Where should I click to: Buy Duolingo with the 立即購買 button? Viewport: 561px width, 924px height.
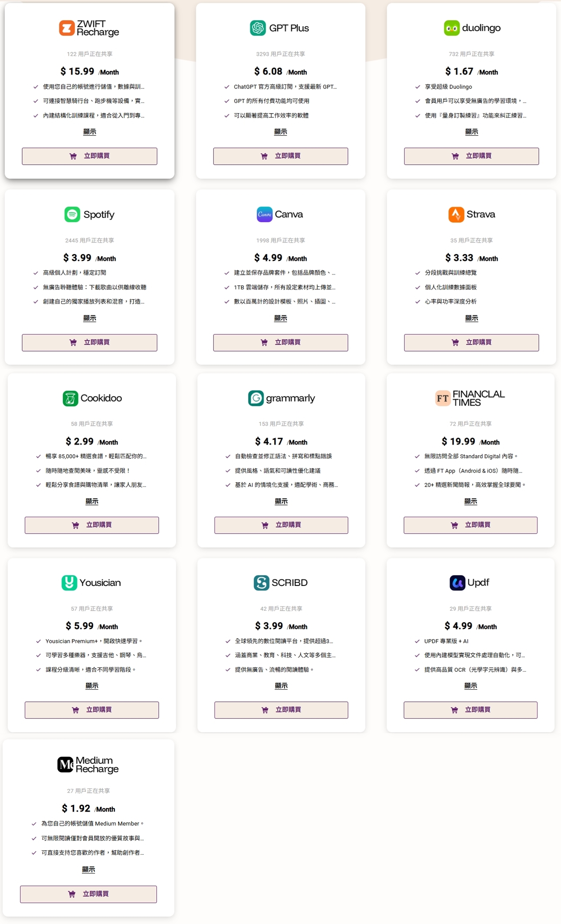click(471, 156)
